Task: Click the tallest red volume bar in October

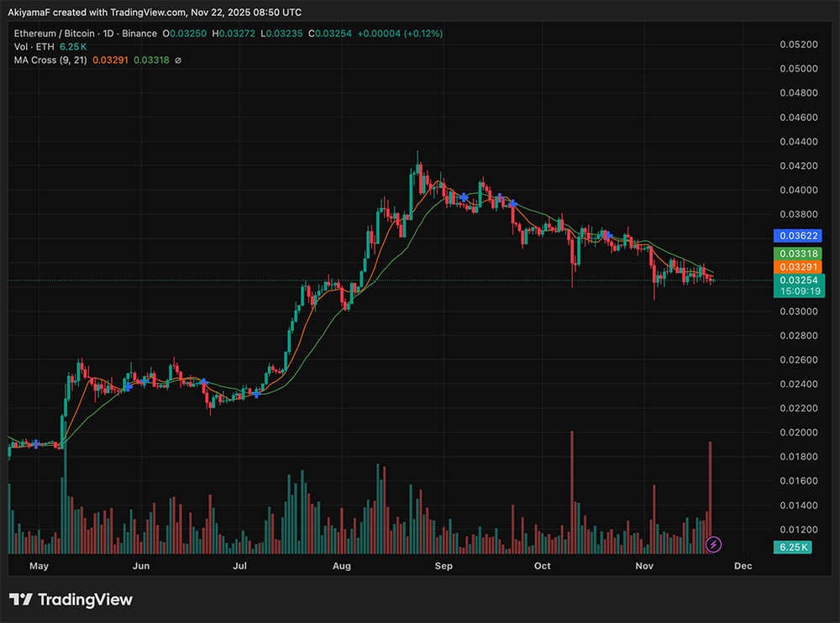Action: [x=572, y=491]
